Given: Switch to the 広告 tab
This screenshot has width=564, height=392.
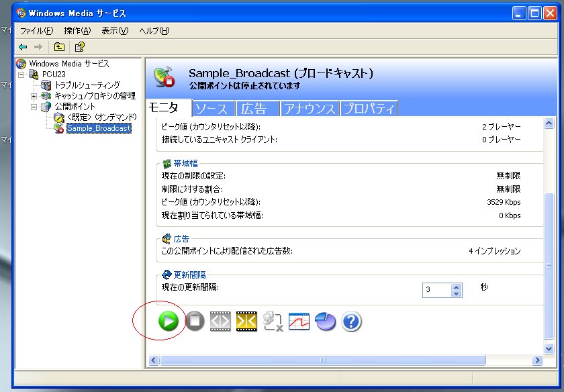Looking at the screenshot, I should pos(258,109).
